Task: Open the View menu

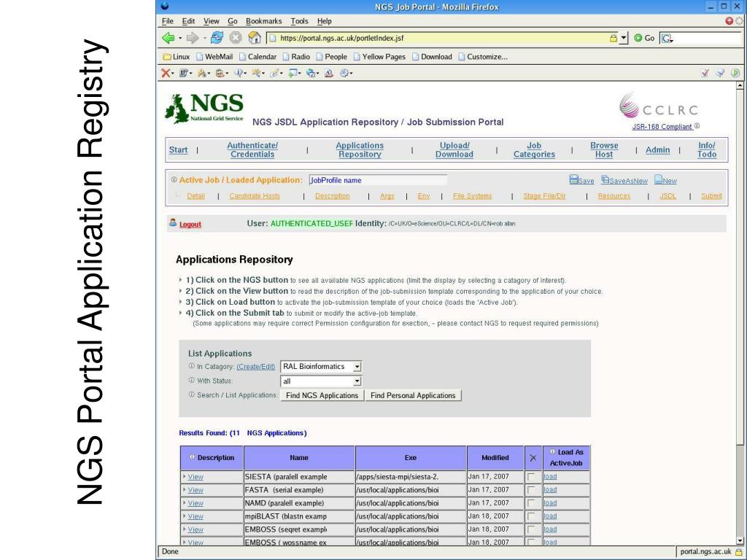Action: [x=211, y=21]
